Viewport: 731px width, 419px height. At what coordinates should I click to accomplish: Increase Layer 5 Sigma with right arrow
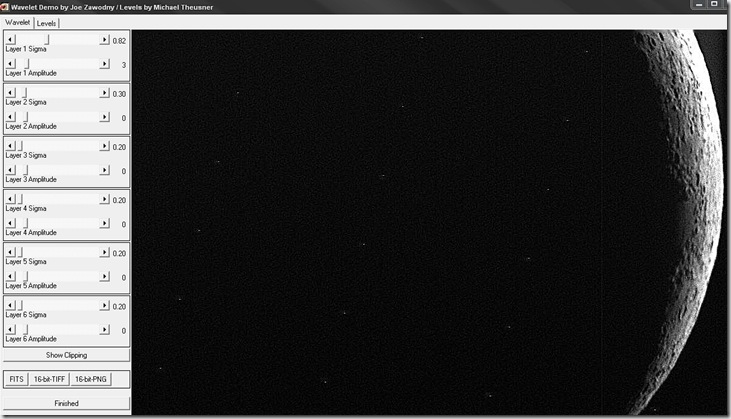tap(104, 252)
